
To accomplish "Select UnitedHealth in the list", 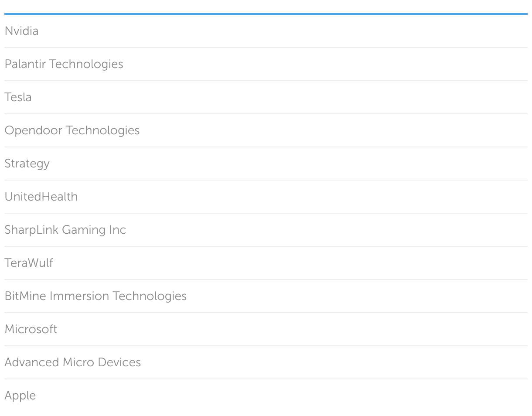I will click(41, 197).
